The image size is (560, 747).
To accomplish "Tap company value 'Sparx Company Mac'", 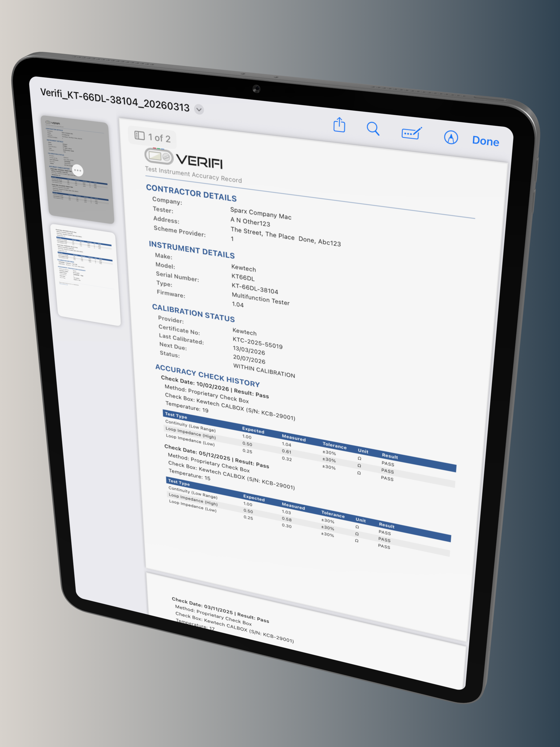I will click(x=261, y=214).
